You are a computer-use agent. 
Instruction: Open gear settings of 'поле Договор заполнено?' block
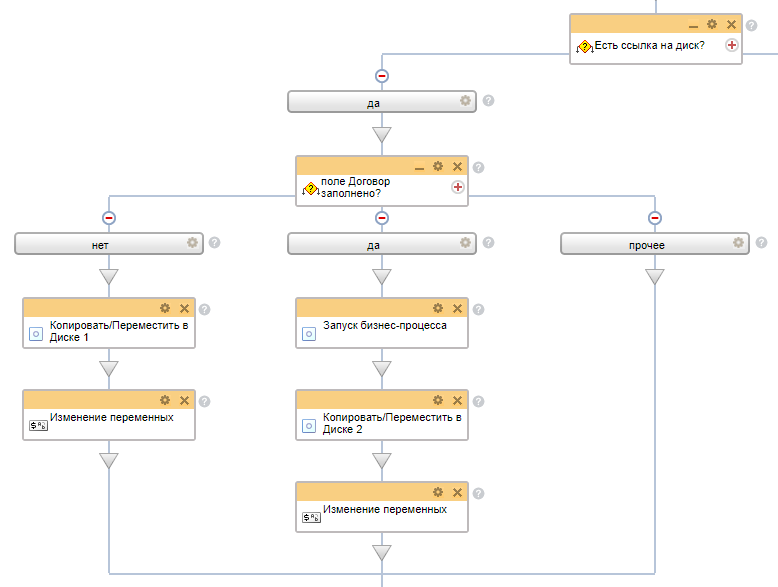coord(438,166)
